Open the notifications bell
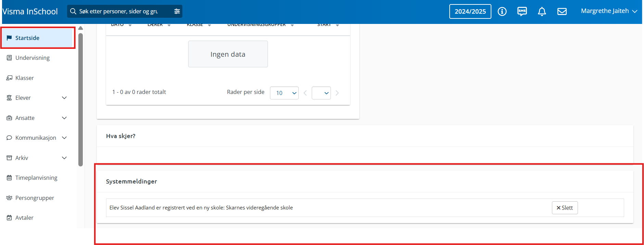The width and height of the screenshot is (644, 245). pyautogui.click(x=542, y=12)
